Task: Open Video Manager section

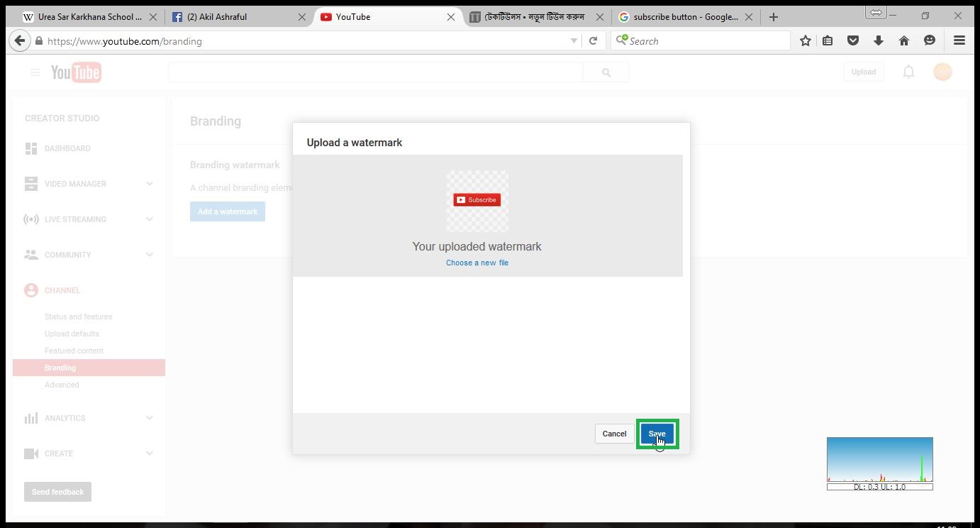Action: tap(75, 184)
